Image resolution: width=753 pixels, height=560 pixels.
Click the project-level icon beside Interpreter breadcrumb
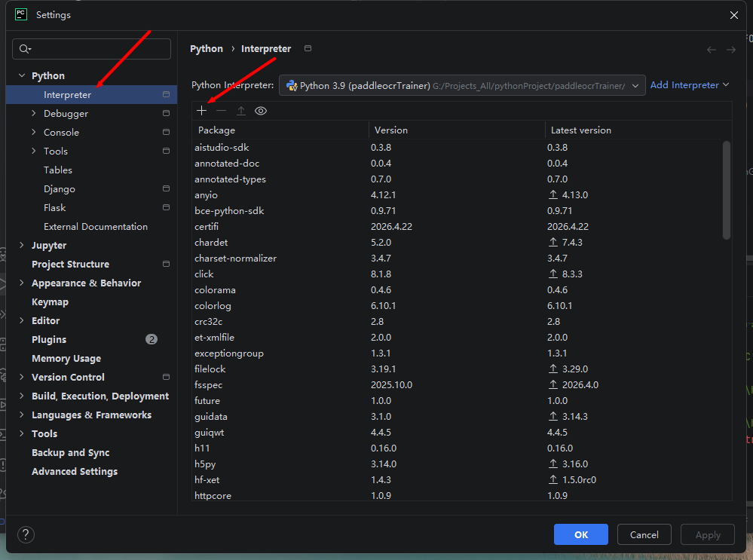click(x=308, y=48)
